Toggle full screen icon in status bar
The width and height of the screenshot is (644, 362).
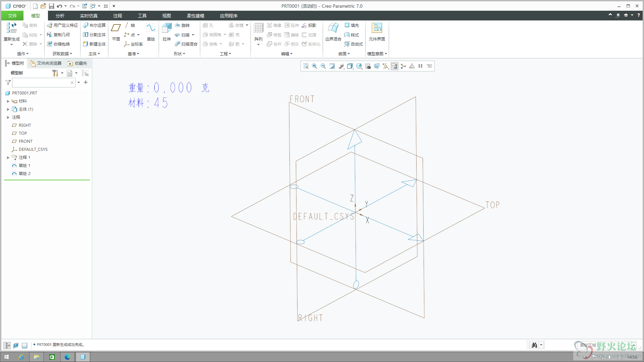coord(24,345)
